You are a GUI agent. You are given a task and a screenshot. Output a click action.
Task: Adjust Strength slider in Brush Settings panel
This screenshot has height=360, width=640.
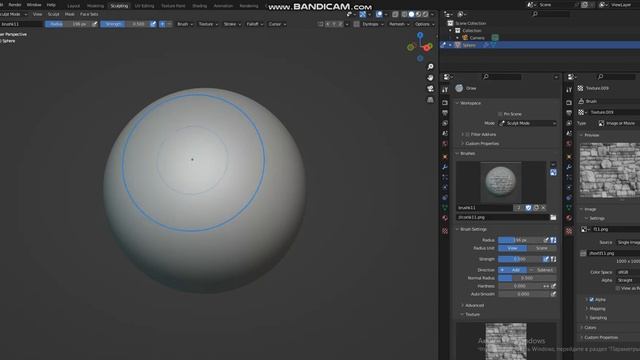point(520,259)
